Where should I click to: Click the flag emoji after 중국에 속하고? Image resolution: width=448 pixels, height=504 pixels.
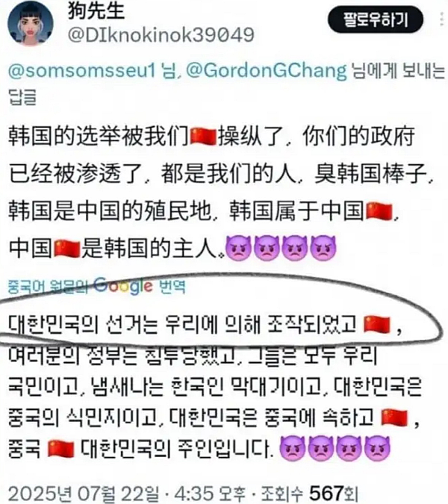(394, 418)
